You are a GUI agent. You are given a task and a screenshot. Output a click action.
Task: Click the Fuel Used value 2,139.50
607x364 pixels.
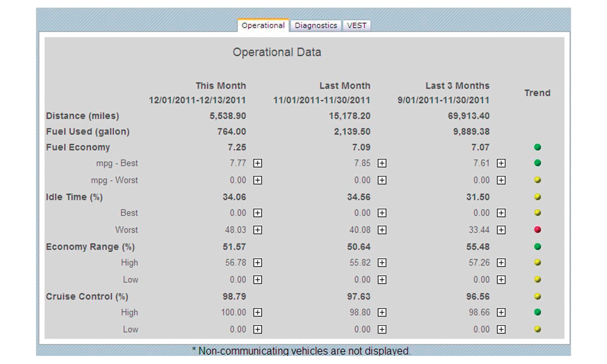click(352, 132)
